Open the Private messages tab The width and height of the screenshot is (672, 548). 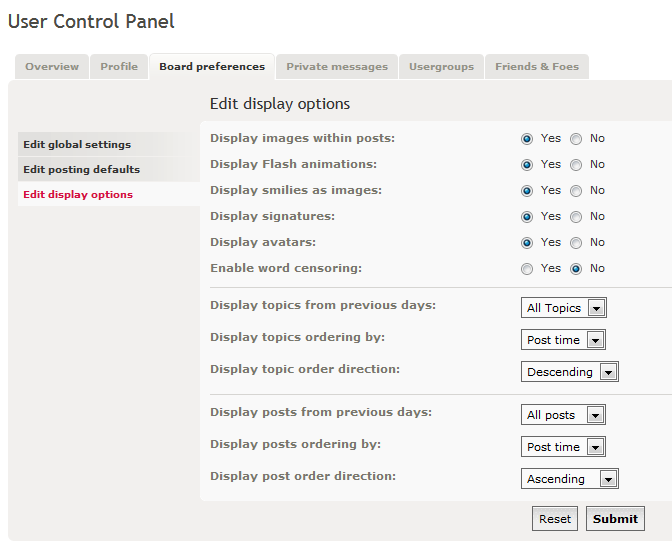click(x=337, y=67)
